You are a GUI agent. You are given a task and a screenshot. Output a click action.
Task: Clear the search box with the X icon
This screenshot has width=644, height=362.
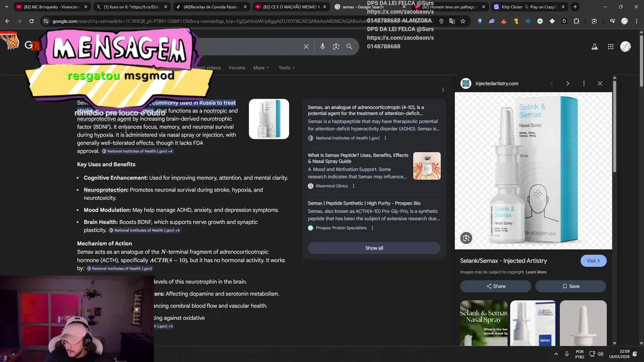pyautogui.click(x=306, y=46)
